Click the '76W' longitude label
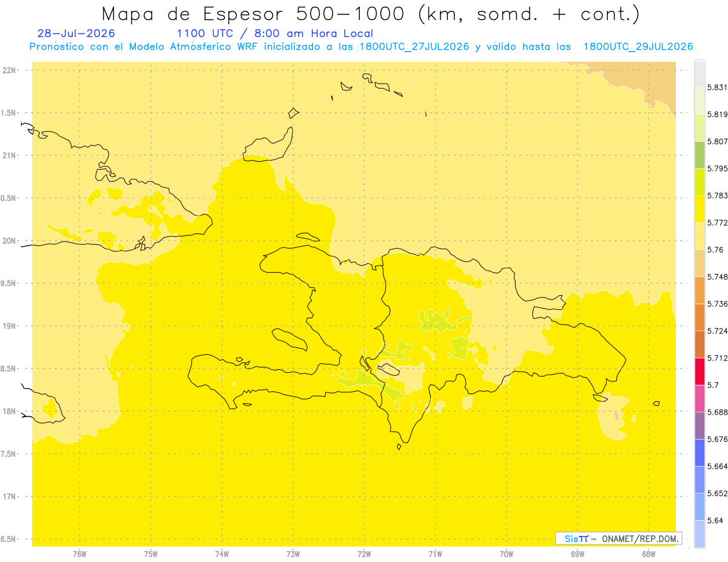The height and width of the screenshot is (562, 728). coord(79,554)
